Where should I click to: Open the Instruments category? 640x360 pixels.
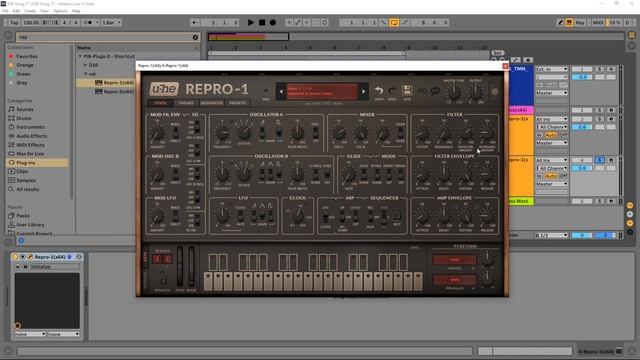click(x=30, y=127)
